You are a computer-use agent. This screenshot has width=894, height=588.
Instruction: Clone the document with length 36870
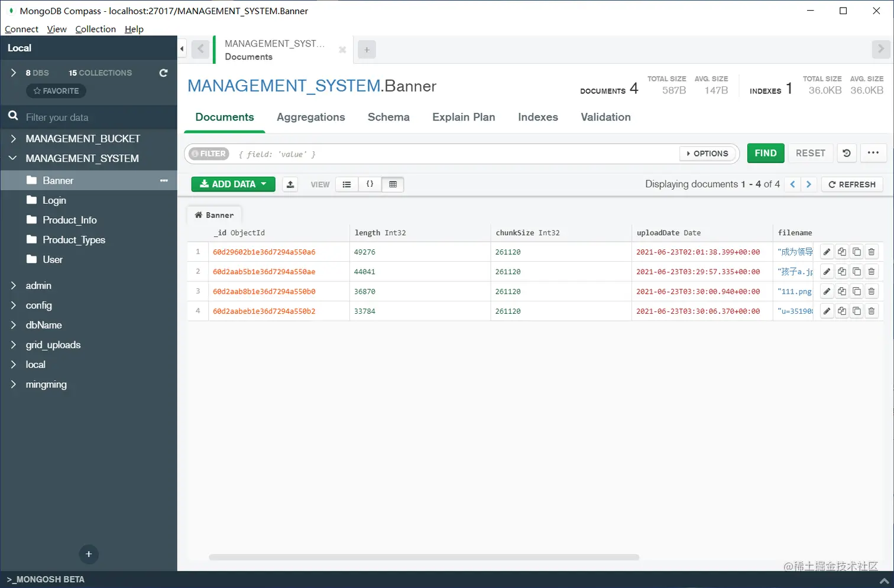coord(857,291)
